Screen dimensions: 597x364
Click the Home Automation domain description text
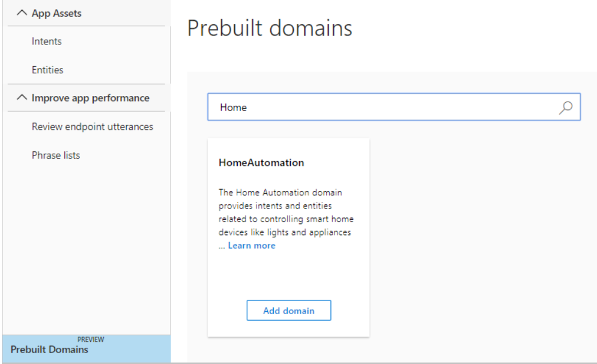[286, 212]
